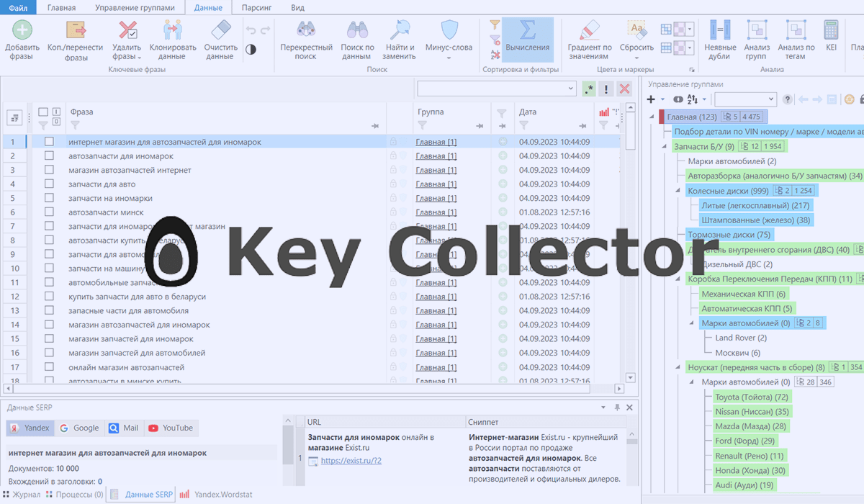Image resolution: width=864 pixels, height=504 pixels.
Task: Open Анализ по тегам
Action: pyautogui.click(x=796, y=40)
